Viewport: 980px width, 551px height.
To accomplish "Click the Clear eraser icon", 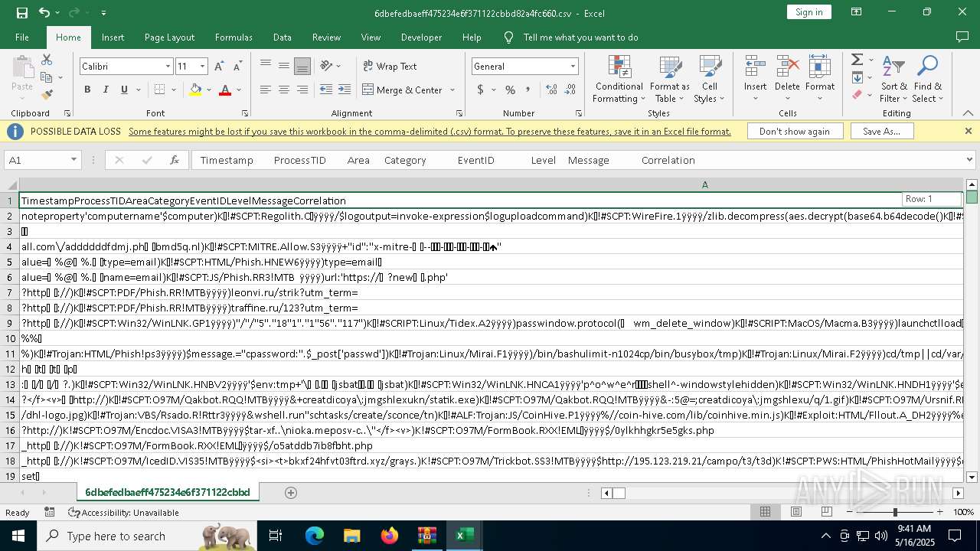I will point(857,95).
